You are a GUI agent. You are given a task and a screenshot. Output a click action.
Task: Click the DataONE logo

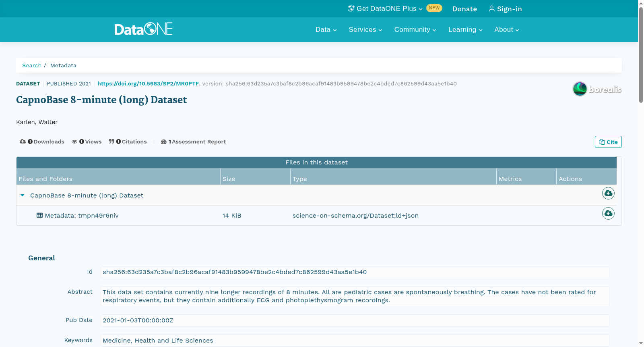(x=144, y=29)
